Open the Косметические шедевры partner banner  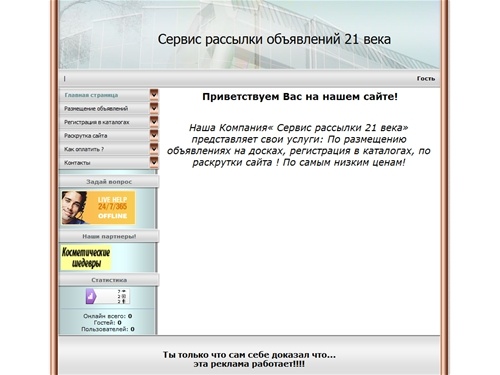[x=86, y=258]
